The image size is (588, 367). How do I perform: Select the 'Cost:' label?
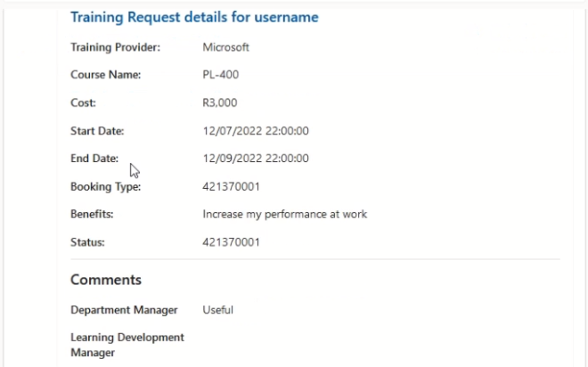[x=83, y=102]
